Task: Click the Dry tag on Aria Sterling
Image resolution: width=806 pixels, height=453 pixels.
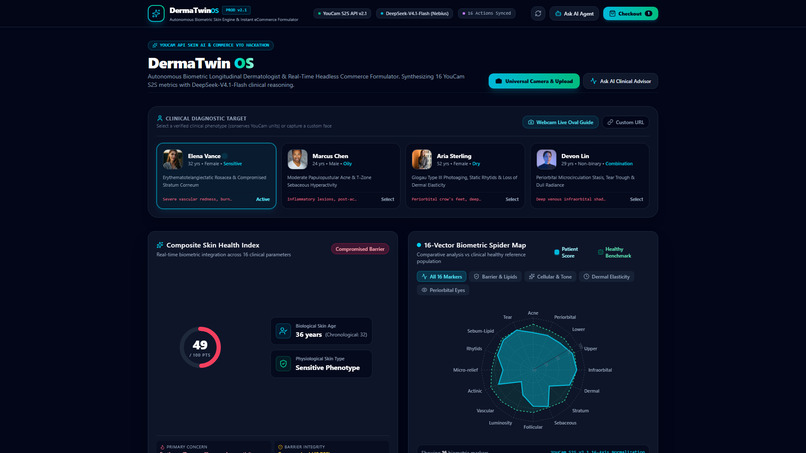Action: pyautogui.click(x=476, y=164)
